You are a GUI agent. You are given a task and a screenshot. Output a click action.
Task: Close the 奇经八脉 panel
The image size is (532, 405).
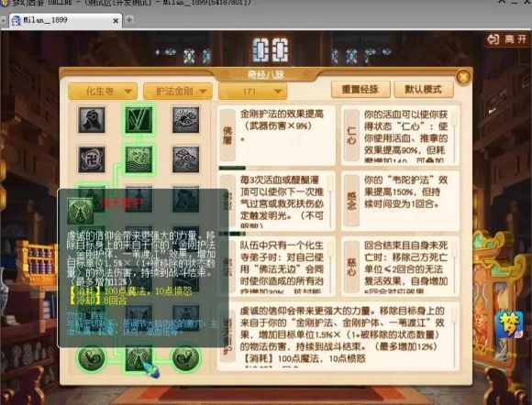point(463,77)
